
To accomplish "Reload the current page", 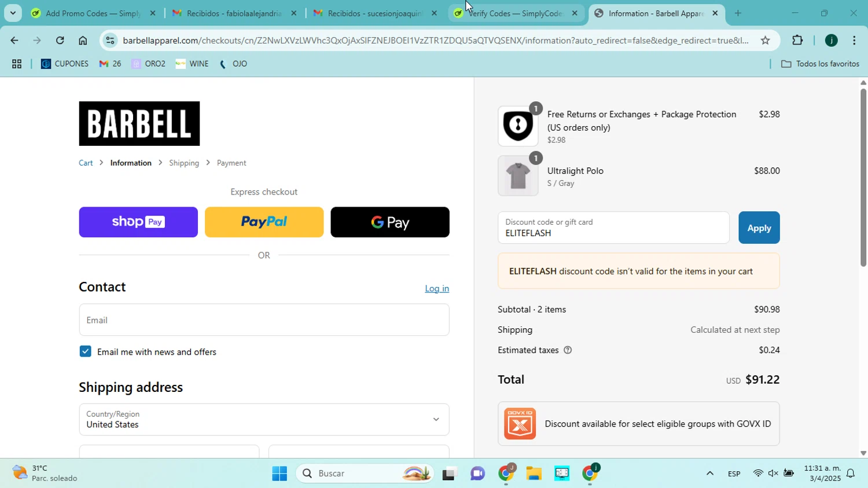I will click(x=60, y=41).
